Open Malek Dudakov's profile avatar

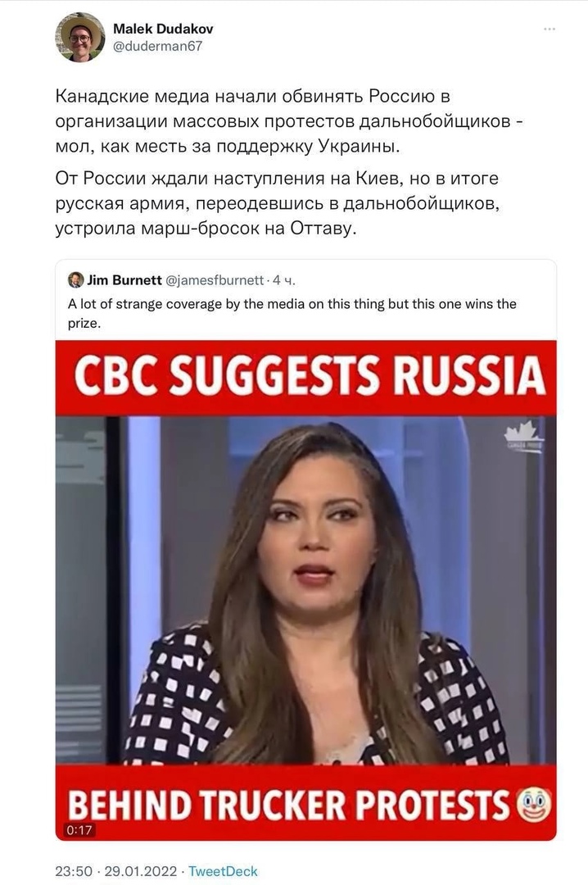(x=79, y=37)
